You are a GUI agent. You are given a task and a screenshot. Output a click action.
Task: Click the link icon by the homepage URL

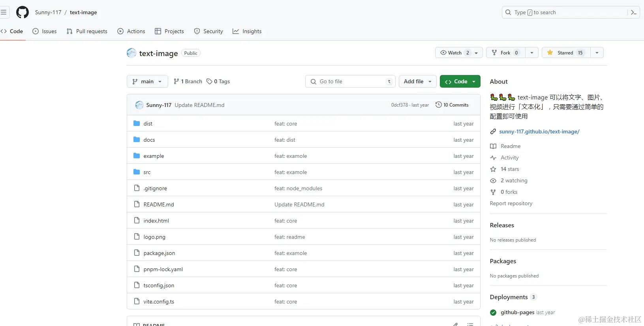(x=493, y=132)
